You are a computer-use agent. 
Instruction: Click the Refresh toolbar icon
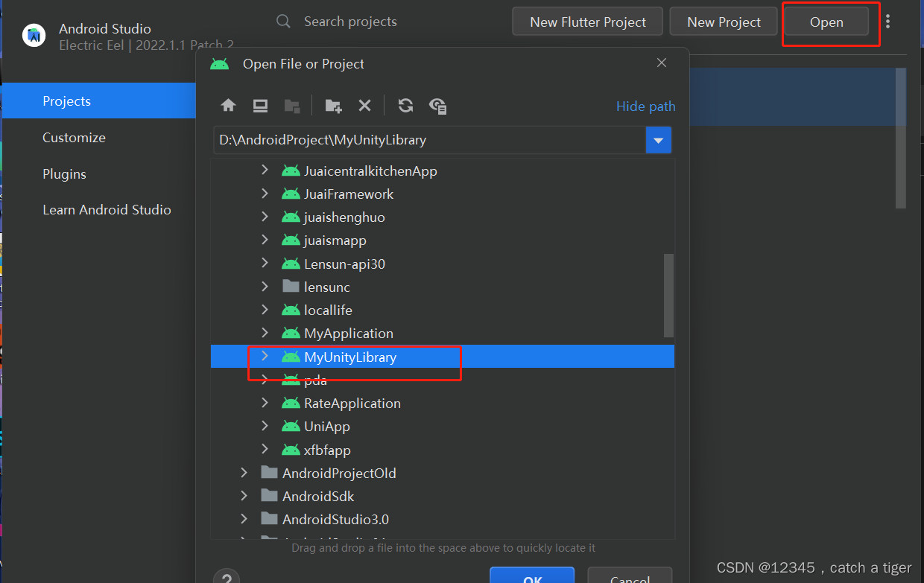click(405, 106)
